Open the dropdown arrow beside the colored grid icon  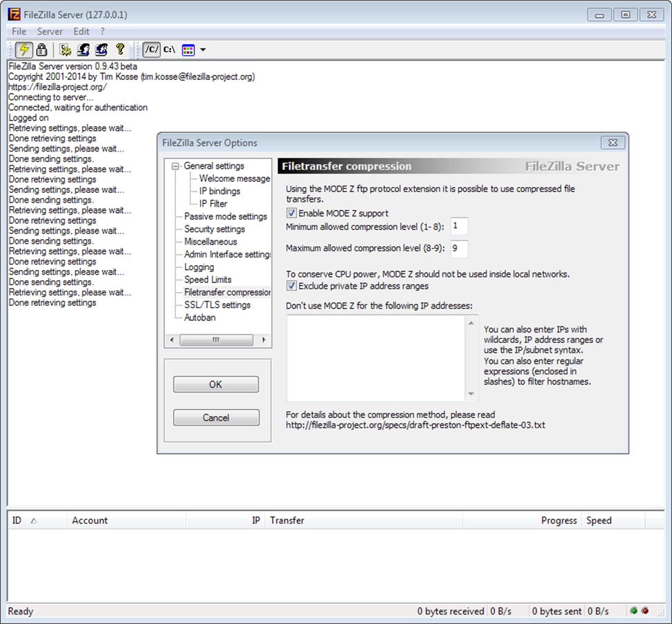[x=203, y=50]
